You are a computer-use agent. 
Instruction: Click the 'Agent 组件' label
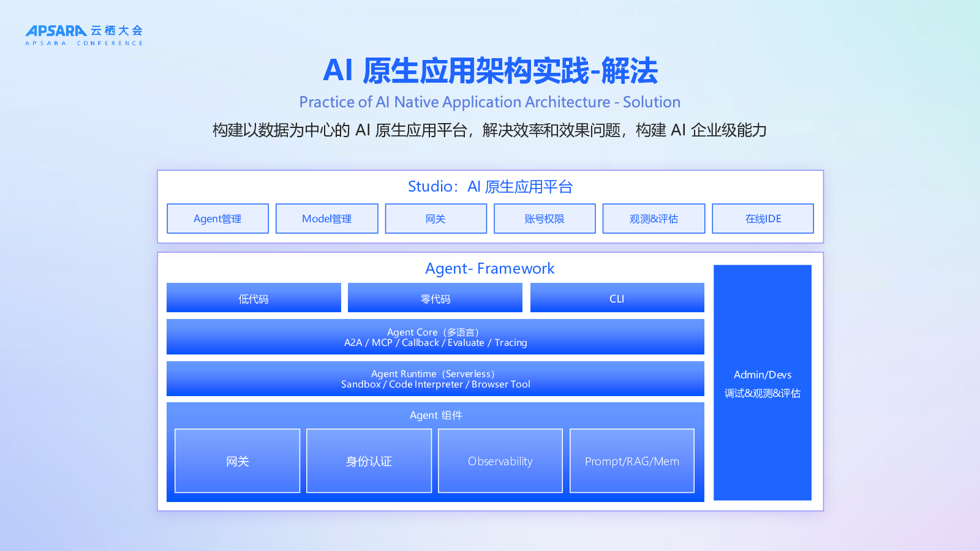(x=436, y=415)
